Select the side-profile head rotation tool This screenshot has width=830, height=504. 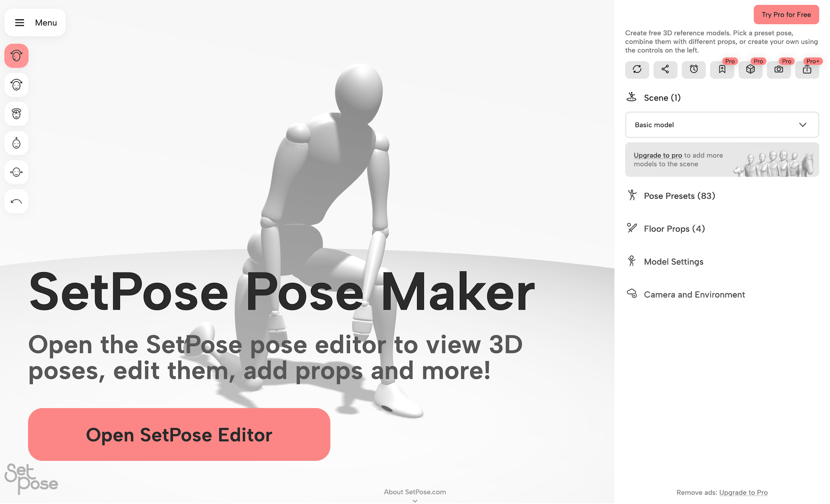point(17,56)
